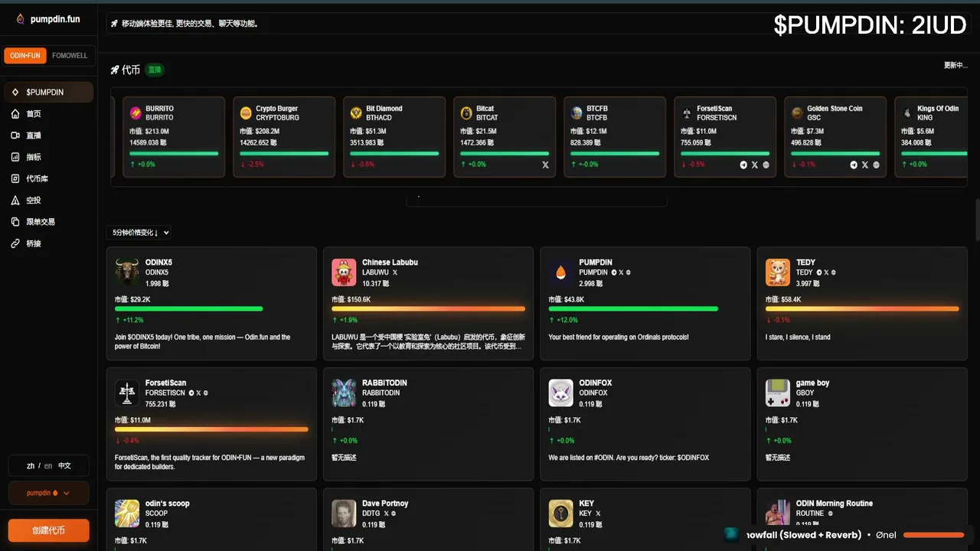
Task: Open ODINFOX fox thumbnail
Action: point(561,393)
